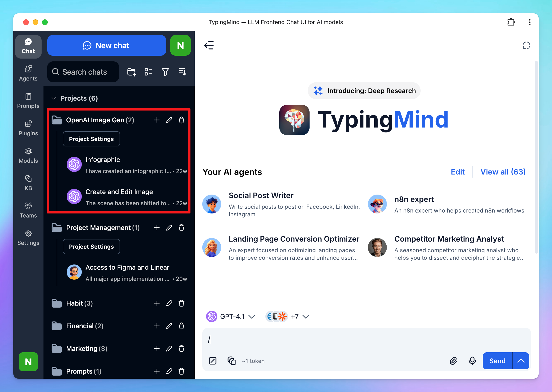Add new chat to Marketing project
Viewport: 552px width, 392px height.
pyautogui.click(x=157, y=349)
